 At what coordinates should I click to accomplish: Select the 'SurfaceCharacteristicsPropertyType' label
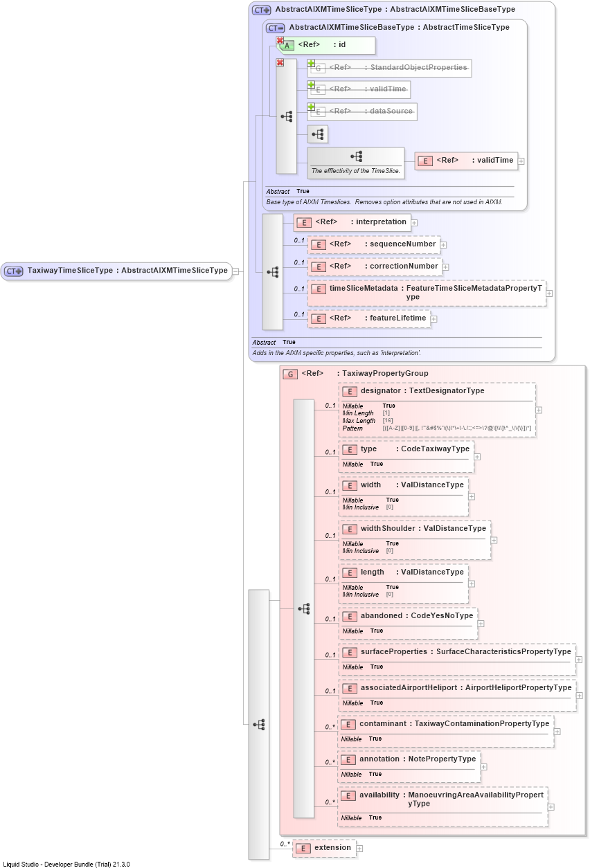[x=503, y=652]
